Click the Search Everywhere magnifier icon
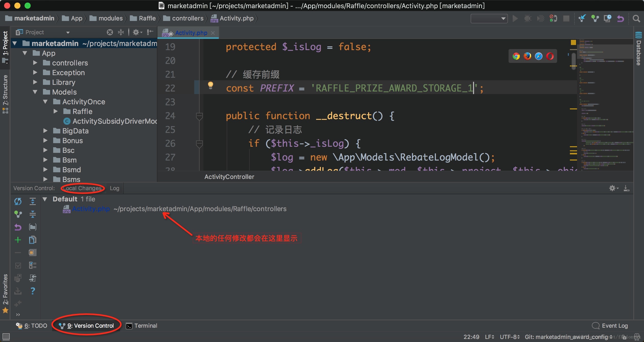This screenshot has height=342, width=644. pyautogui.click(x=636, y=18)
